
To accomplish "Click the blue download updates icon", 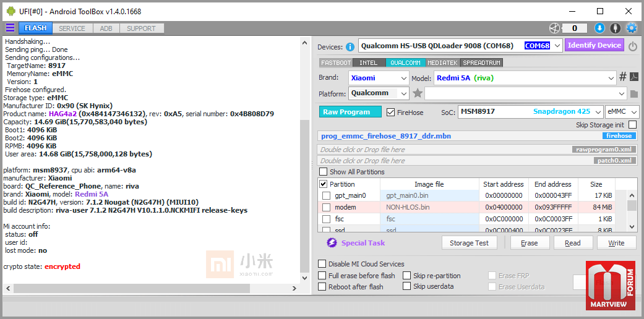I will pos(599,28).
